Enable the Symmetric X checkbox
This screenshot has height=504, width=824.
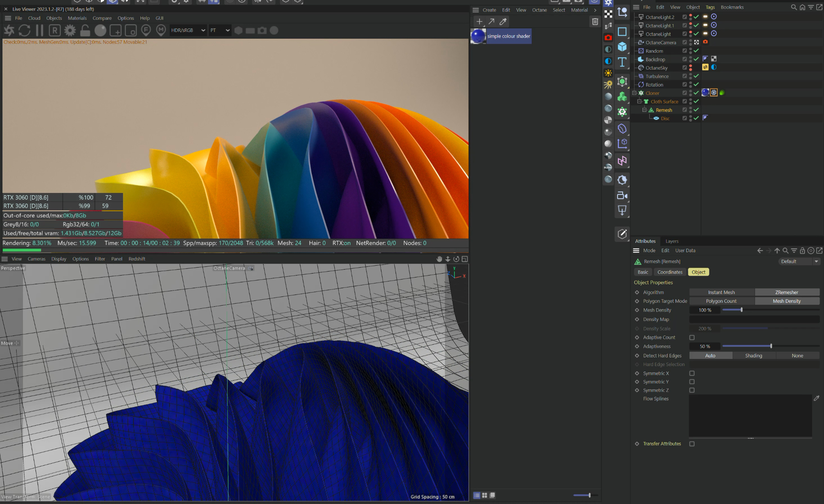692,373
